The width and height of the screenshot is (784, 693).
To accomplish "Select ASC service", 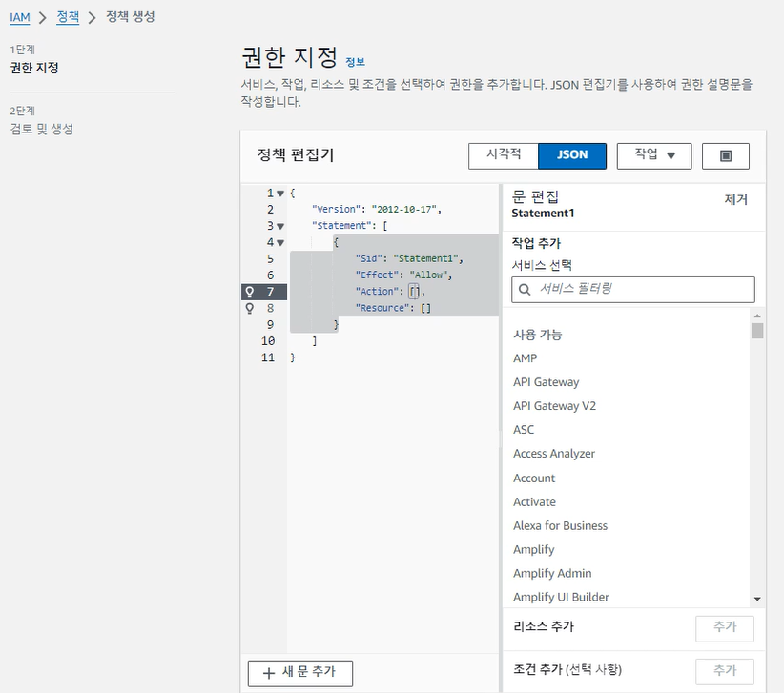I will pos(524,430).
